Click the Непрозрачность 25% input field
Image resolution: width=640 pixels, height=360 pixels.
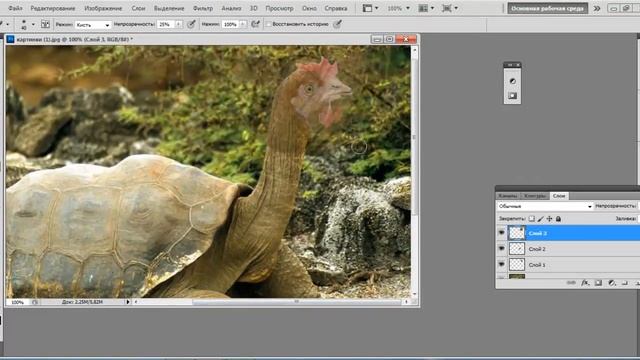click(166, 24)
